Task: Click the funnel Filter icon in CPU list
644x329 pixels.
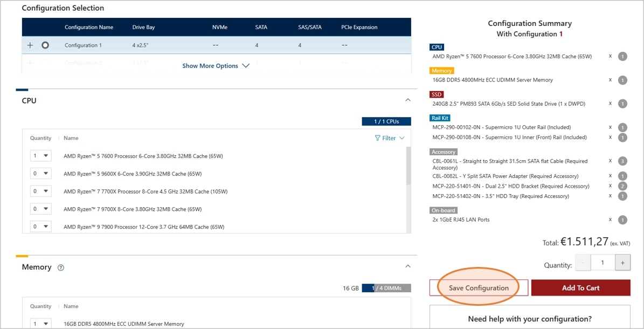Action: pos(377,138)
